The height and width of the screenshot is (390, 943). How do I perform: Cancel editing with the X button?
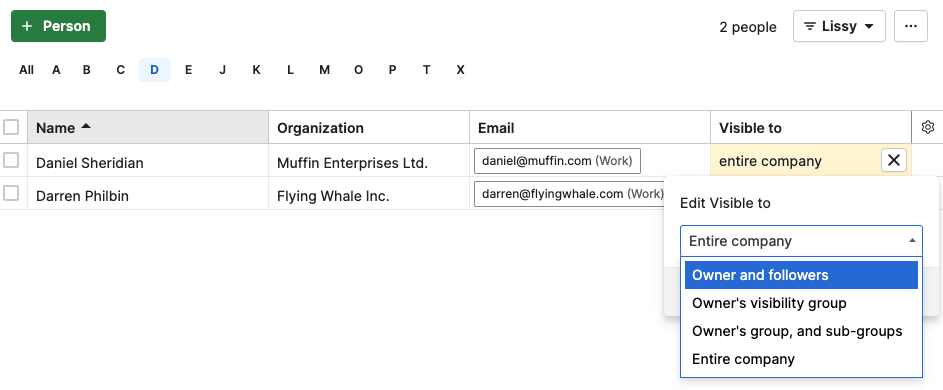(x=894, y=161)
